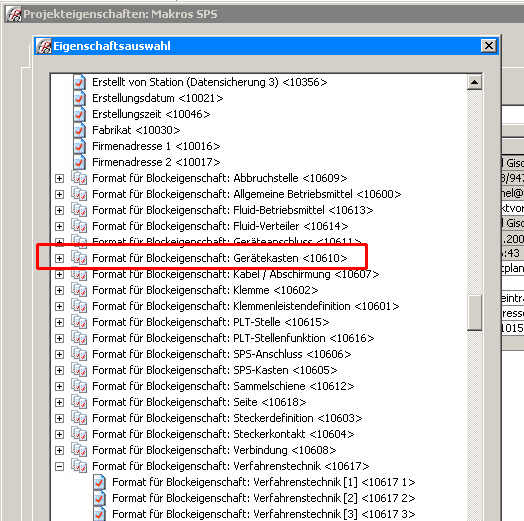Screen dimensions: 524x521
Task: Click the Seite <10618> group icon
Action: (x=79, y=402)
